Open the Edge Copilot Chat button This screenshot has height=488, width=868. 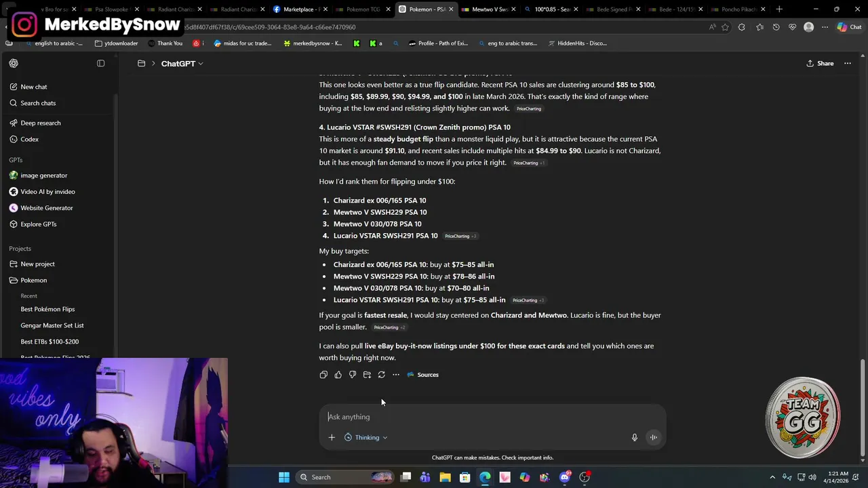[x=849, y=27]
